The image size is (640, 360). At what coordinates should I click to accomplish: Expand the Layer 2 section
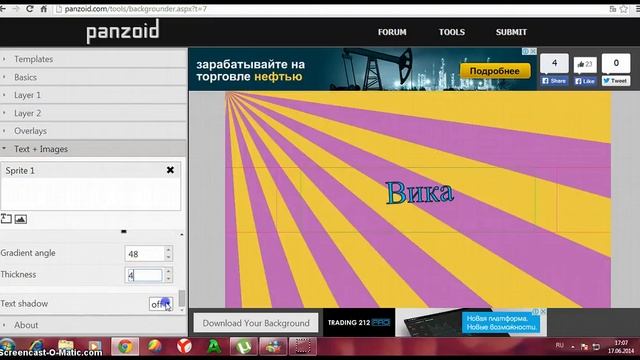pos(93,113)
